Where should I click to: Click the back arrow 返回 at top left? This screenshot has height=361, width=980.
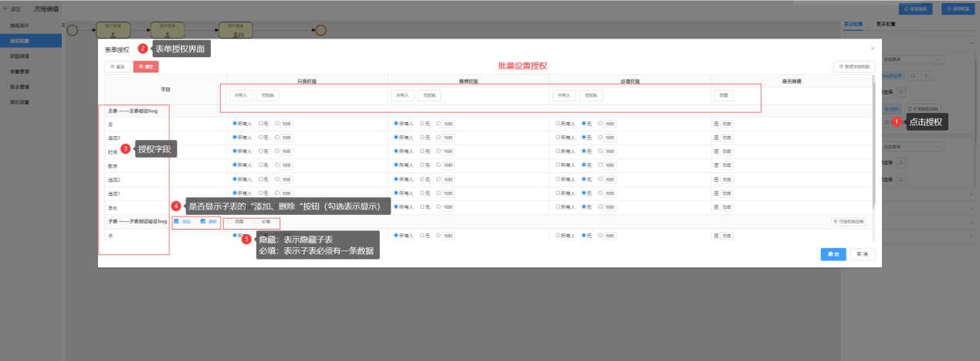pos(12,9)
